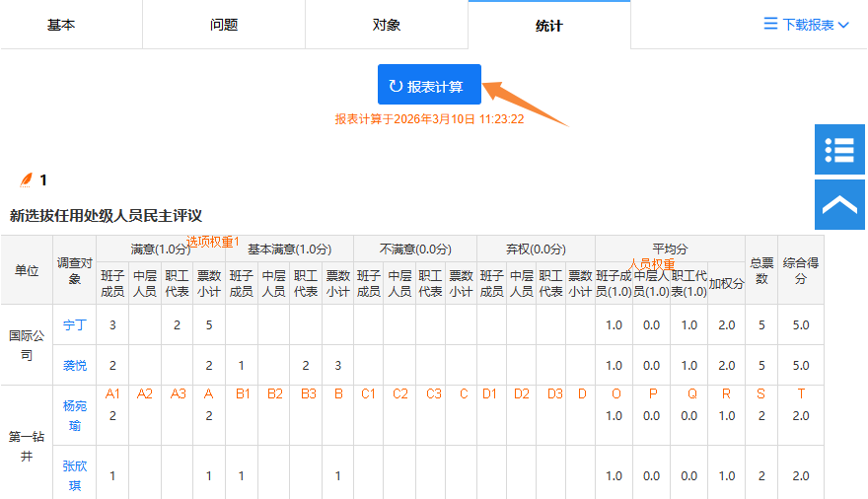
Task: Click the 弃权(0.0分) column header
Action: pos(536,249)
